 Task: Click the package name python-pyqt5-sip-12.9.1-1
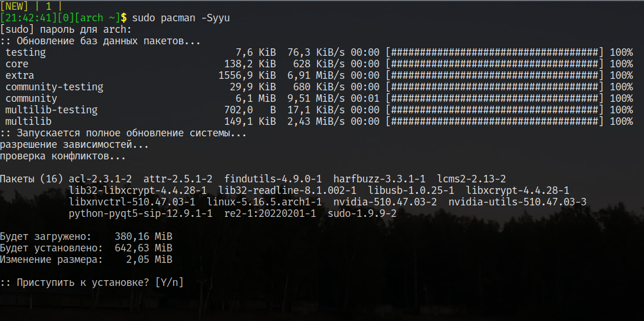tap(141, 213)
